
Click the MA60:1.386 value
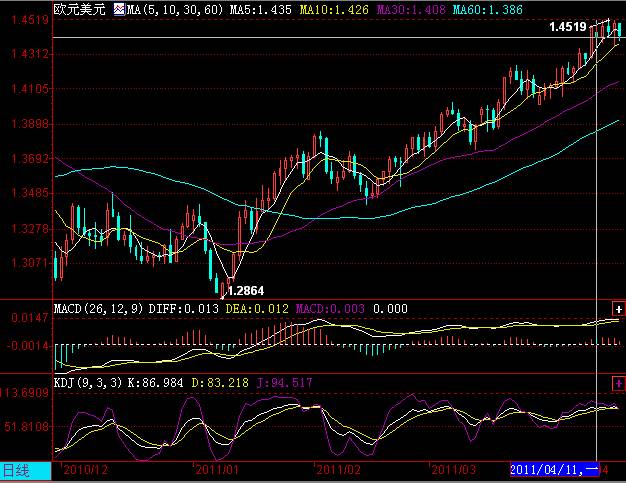coord(487,10)
